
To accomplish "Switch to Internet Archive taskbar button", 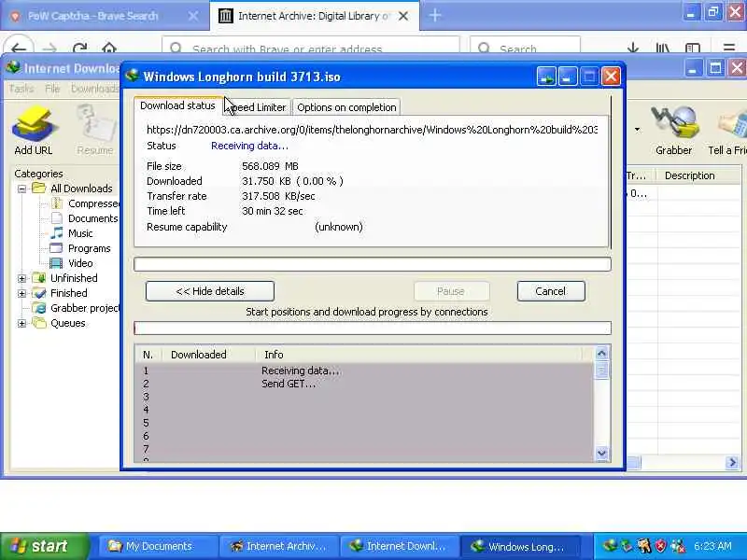I will [x=277, y=546].
